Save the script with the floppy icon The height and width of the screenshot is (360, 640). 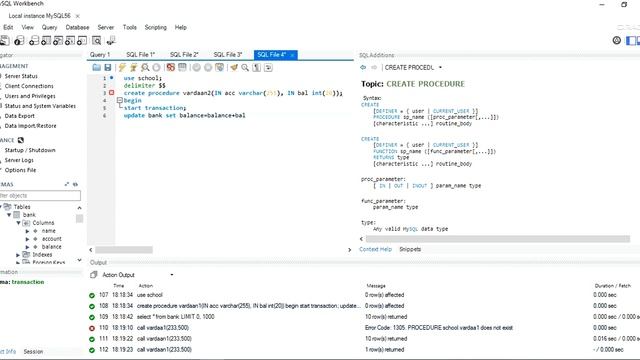108,67
